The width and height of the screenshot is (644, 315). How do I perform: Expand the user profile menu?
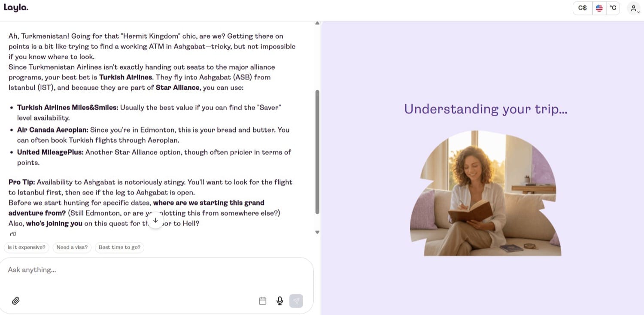coord(634,8)
